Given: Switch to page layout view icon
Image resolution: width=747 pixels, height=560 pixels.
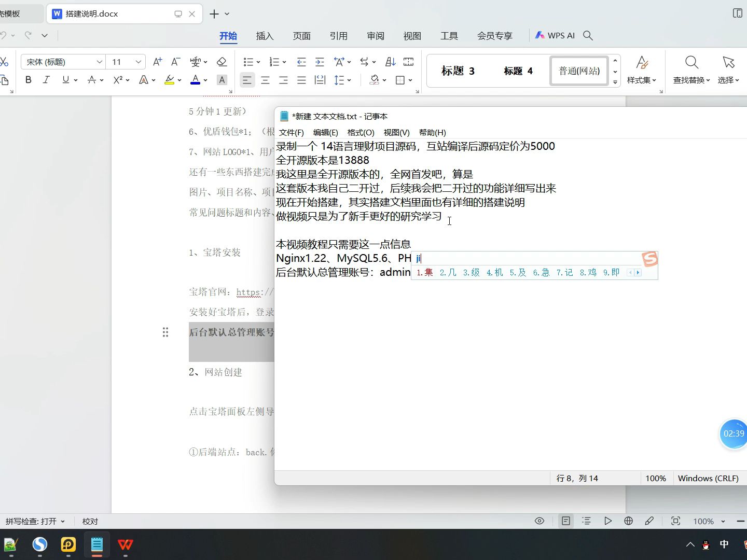Looking at the screenshot, I should (565, 521).
